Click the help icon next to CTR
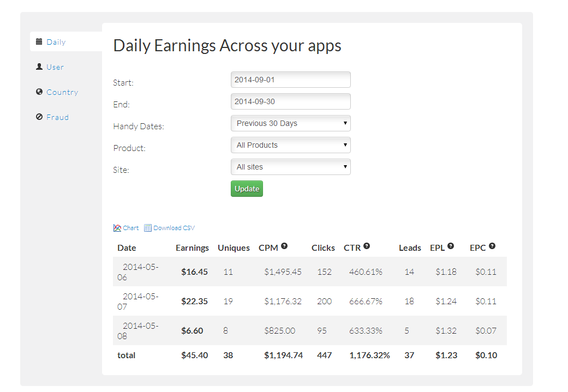568x392 pixels. (x=367, y=246)
